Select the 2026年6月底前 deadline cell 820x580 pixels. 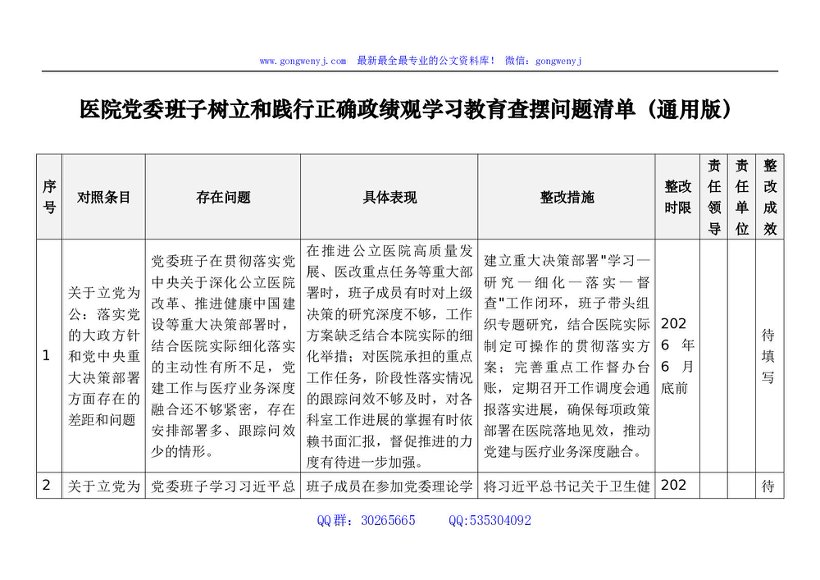[x=677, y=355]
